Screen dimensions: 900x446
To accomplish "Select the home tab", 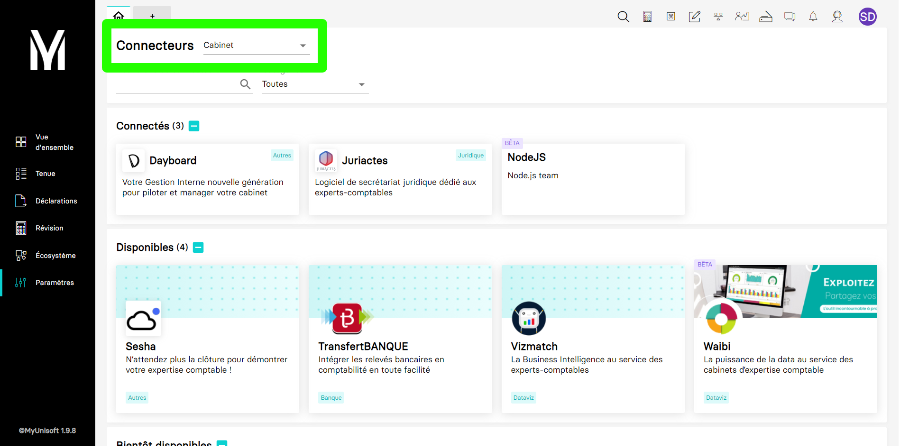I will pos(118,16).
